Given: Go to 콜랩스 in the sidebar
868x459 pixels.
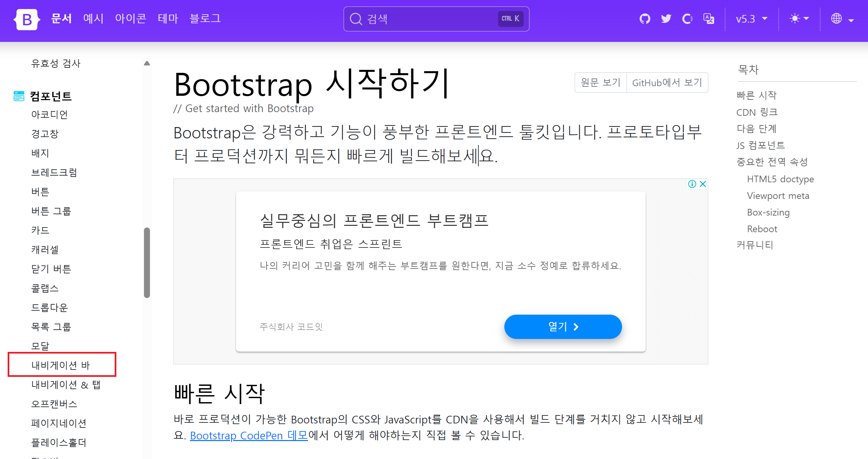Looking at the screenshot, I should 45,288.
